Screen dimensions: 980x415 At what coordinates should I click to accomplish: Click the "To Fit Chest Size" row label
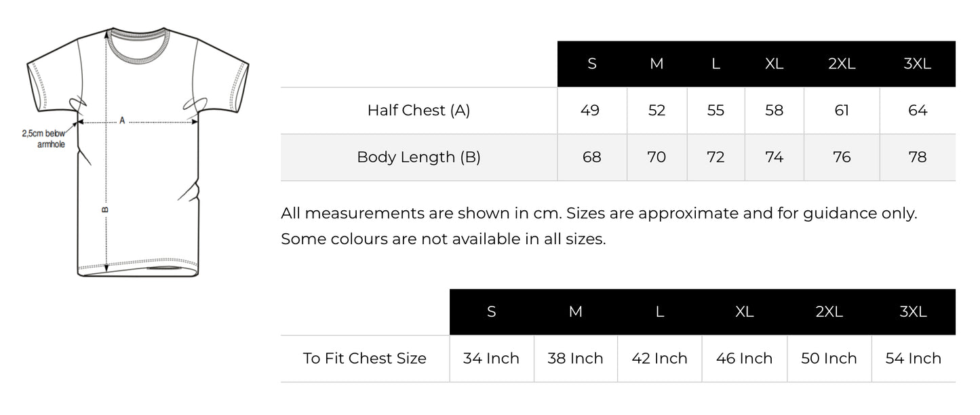pos(365,359)
